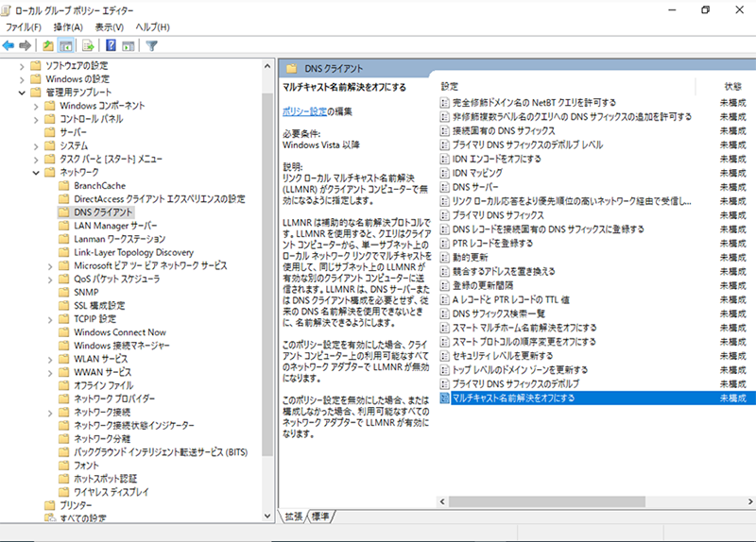Click the folder icon of BranchCache
The width and height of the screenshot is (756, 542).
coord(63,185)
